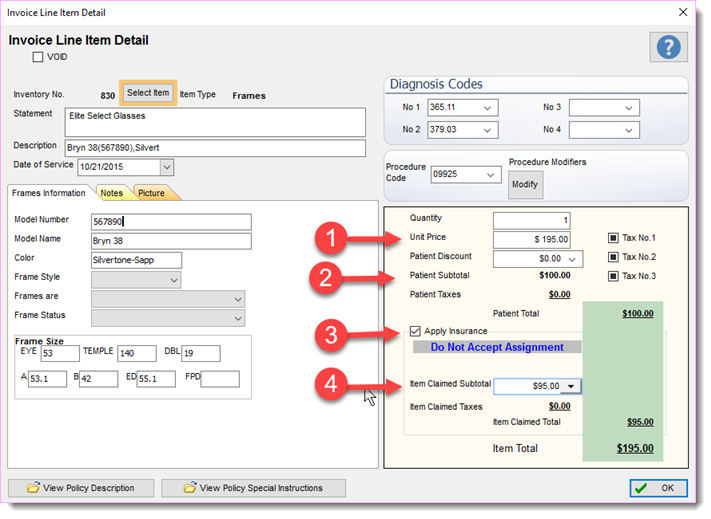Switch to the Notes tab
Screen dimensions: 711x519
pos(112,193)
